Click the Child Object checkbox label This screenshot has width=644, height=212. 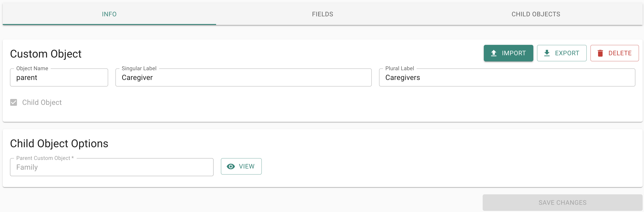(x=42, y=102)
